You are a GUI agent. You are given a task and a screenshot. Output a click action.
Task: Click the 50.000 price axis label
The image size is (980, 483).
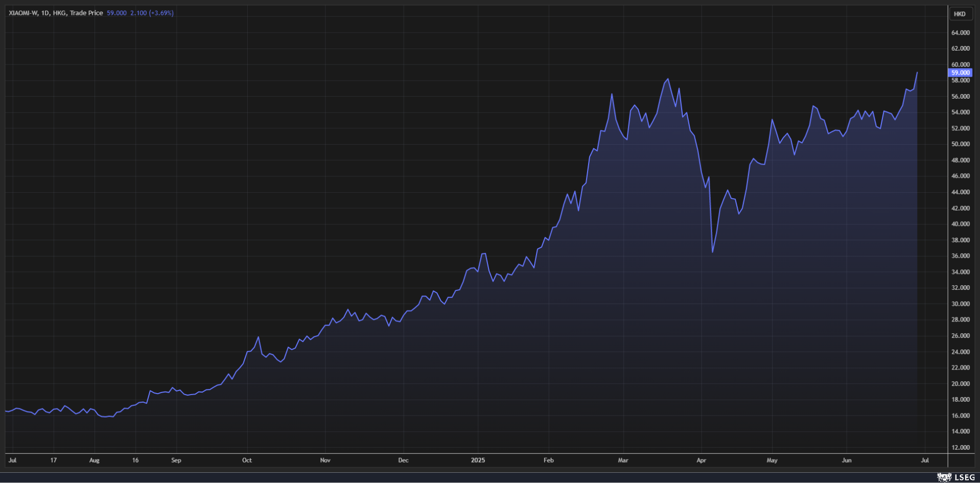(x=960, y=144)
